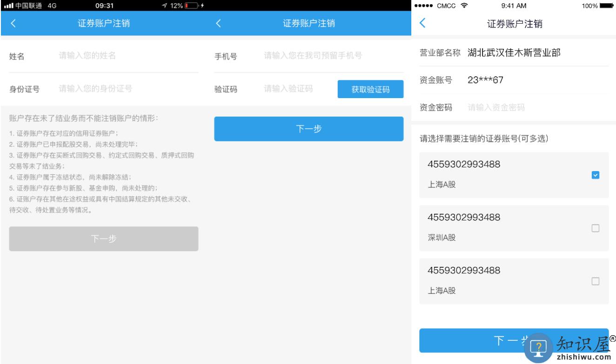Screen dimensions: 616x364
Task: Click the 知识屋 question-mark logo icon
Action: click(539, 347)
